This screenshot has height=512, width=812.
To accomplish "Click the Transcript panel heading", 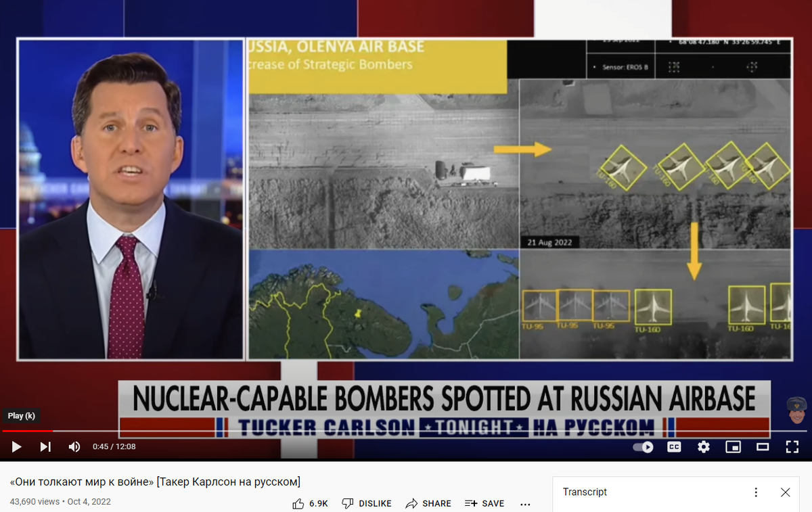I will tap(585, 492).
